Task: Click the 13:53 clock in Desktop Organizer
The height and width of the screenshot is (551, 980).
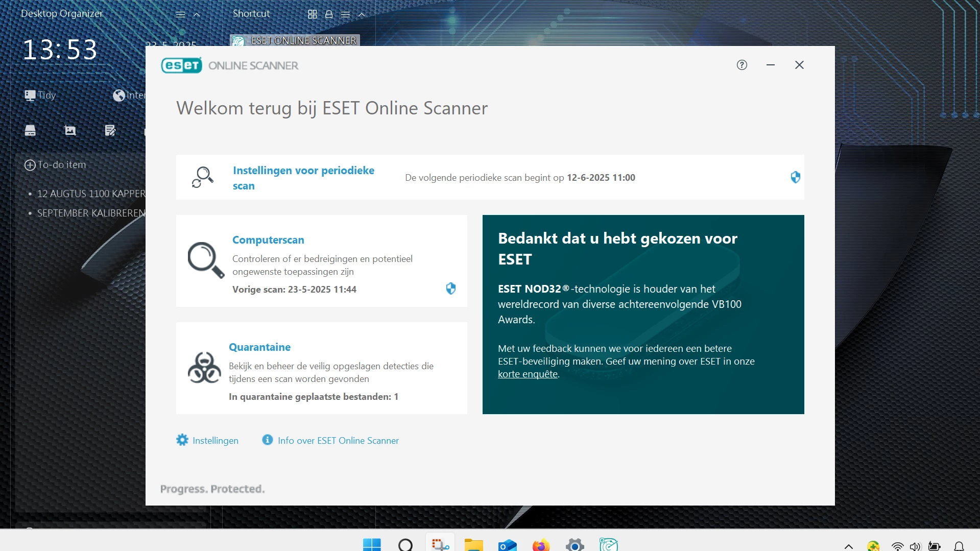Action: pyautogui.click(x=60, y=50)
